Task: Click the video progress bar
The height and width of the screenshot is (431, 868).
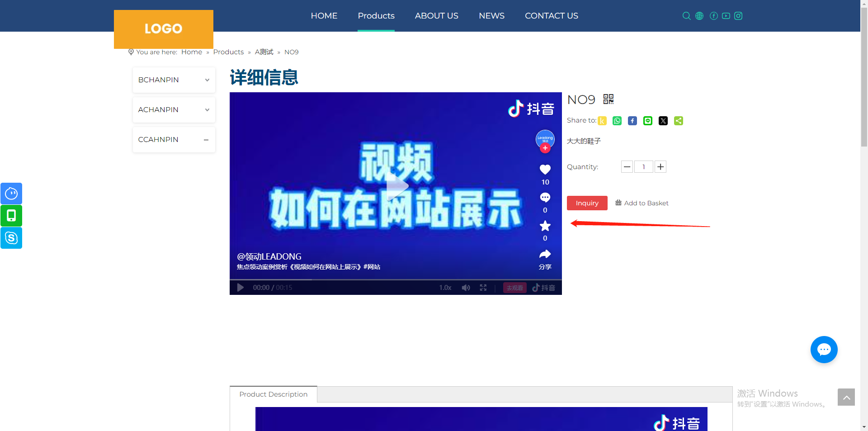Action: [x=396, y=279]
